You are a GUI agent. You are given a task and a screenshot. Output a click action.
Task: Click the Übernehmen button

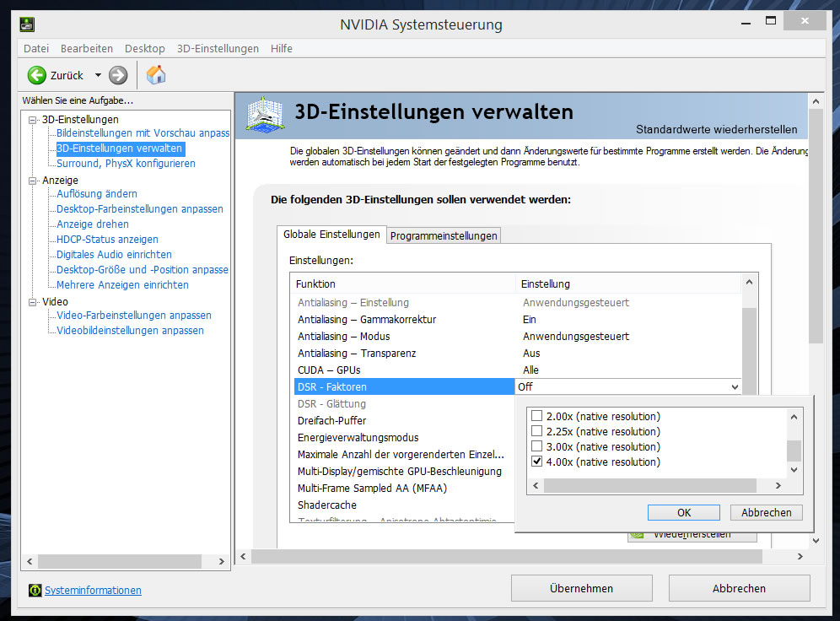[x=581, y=588]
